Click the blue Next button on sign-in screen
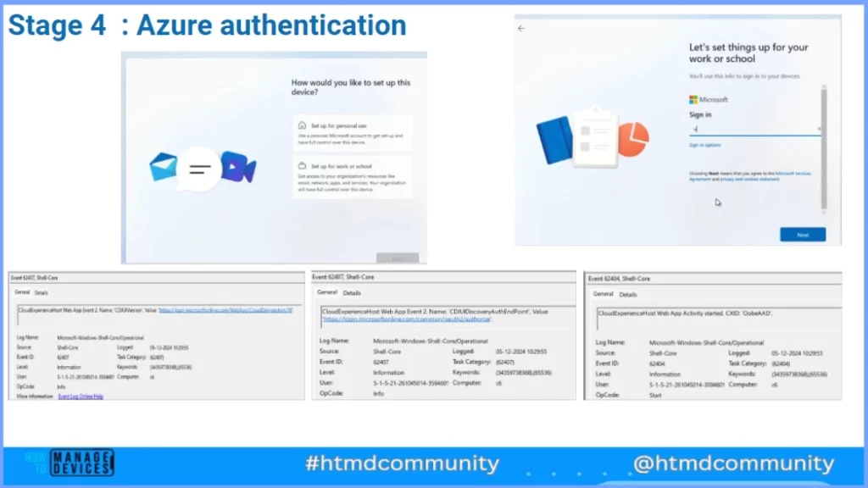 pyautogui.click(x=803, y=235)
